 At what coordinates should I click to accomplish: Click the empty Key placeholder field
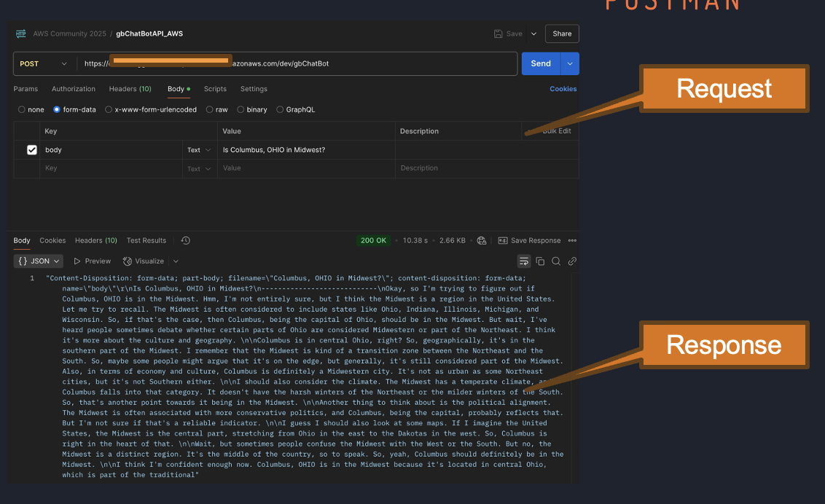tap(111, 168)
